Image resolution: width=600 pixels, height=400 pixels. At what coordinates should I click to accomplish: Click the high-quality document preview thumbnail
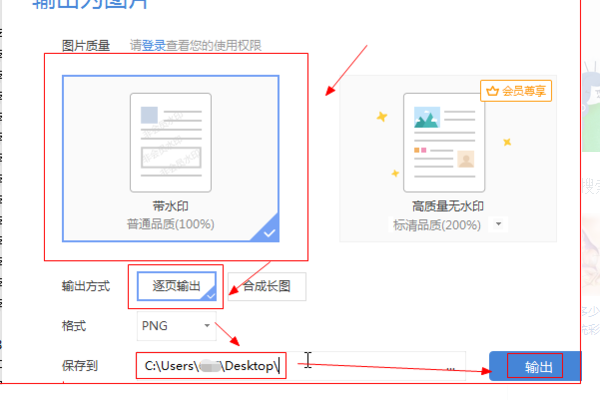(444, 142)
